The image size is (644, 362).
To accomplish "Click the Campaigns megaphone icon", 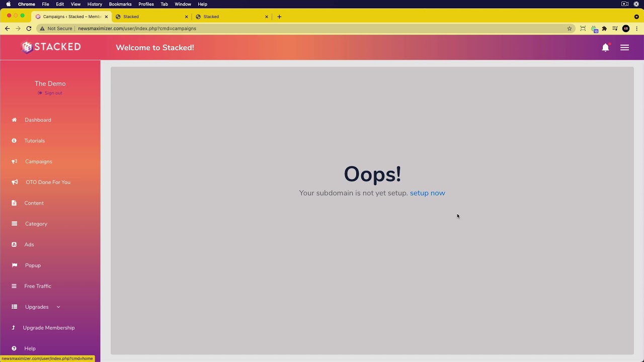I will [15, 161].
